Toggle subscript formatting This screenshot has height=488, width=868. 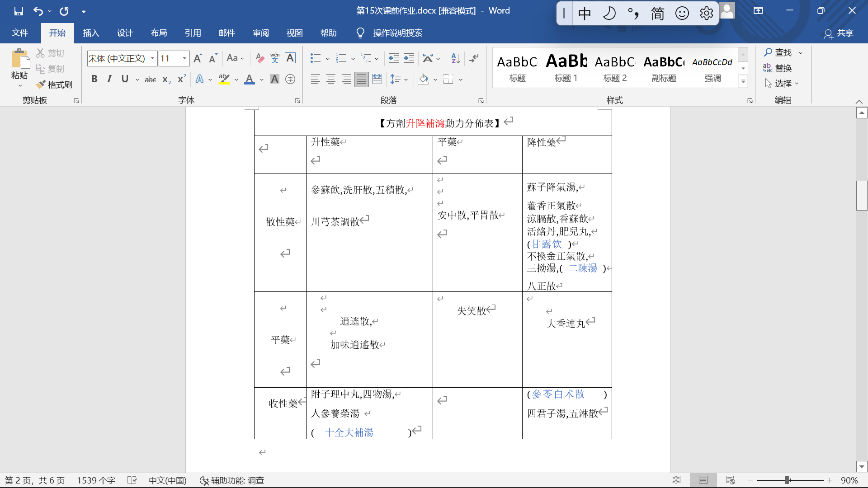pos(166,80)
